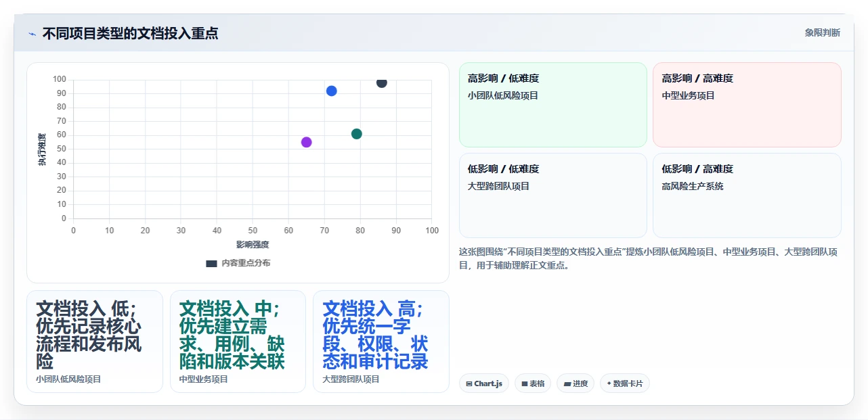
Task: Click the 执行难度 y-axis title
Action: coord(42,149)
